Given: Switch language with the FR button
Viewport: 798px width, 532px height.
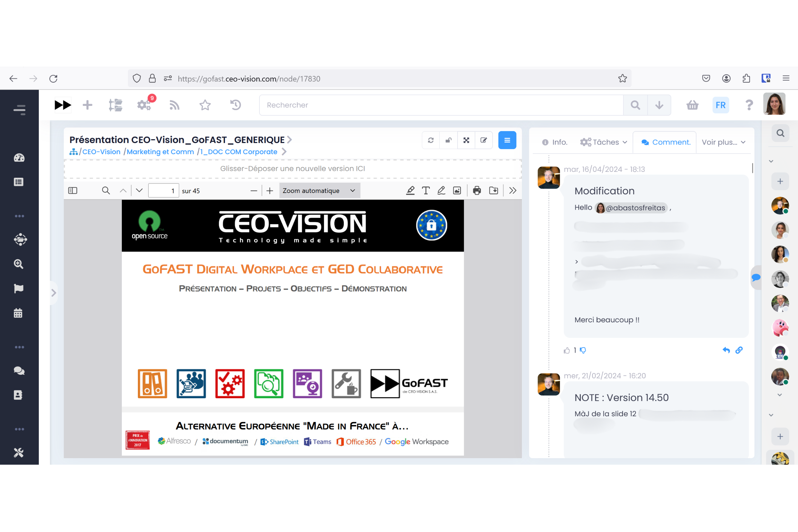Looking at the screenshot, I should pos(720,105).
